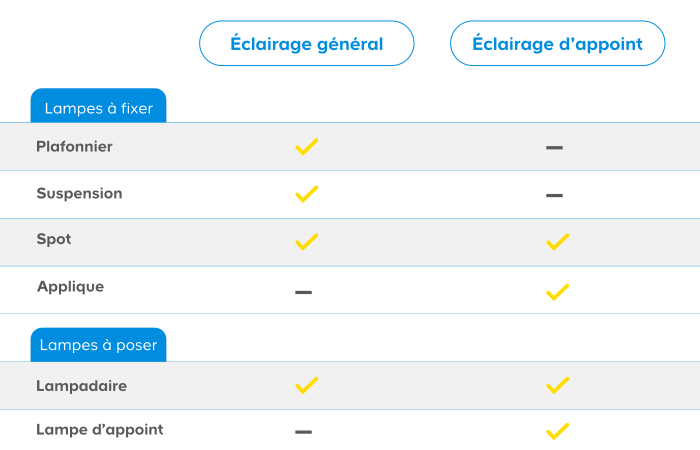Click Spot's check mark under Éclairage général
This screenshot has width=700, height=450.
(307, 242)
